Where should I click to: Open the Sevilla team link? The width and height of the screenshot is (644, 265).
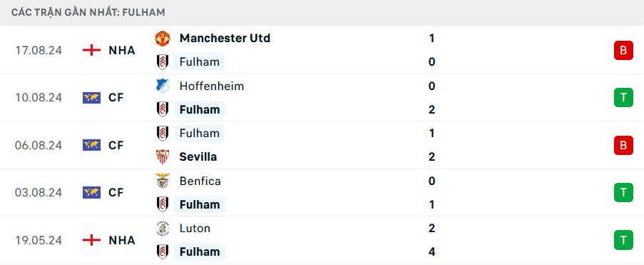[198, 156]
